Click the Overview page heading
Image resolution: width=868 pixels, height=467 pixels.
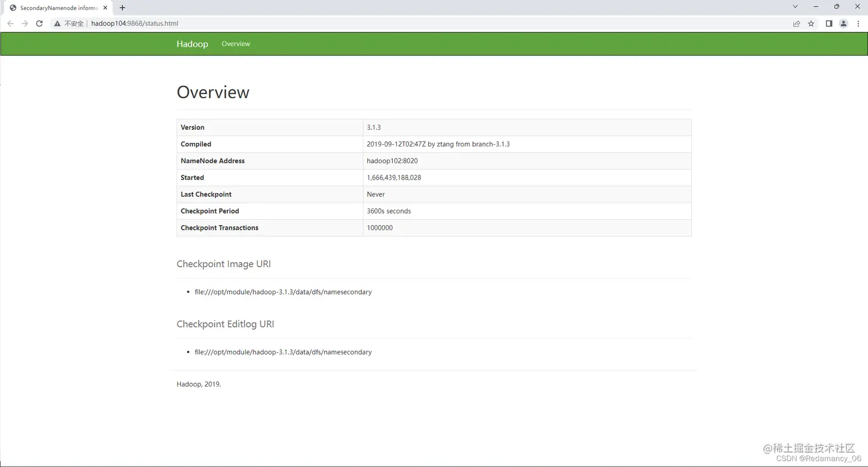coord(213,92)
